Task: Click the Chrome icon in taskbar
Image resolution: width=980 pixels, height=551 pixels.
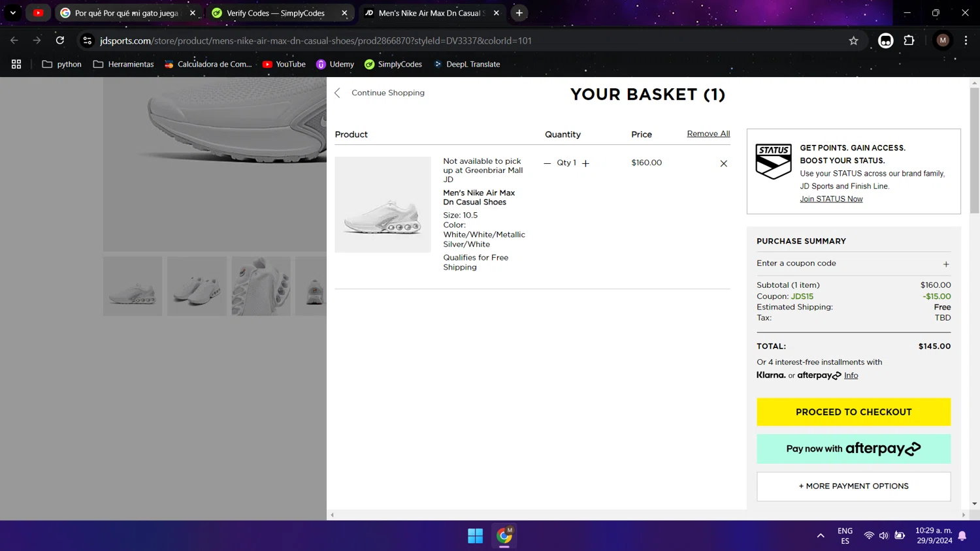Action: [x=504, y=536]
